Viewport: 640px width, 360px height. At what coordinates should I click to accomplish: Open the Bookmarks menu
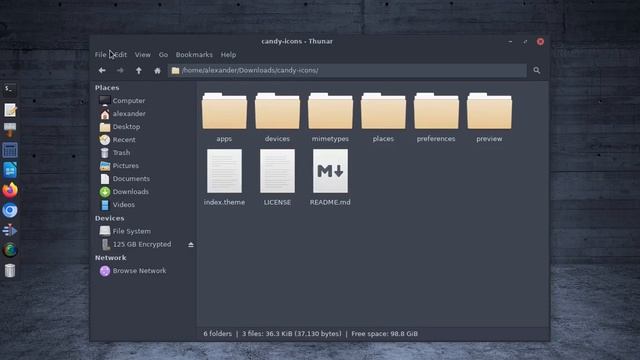(194, 55)
